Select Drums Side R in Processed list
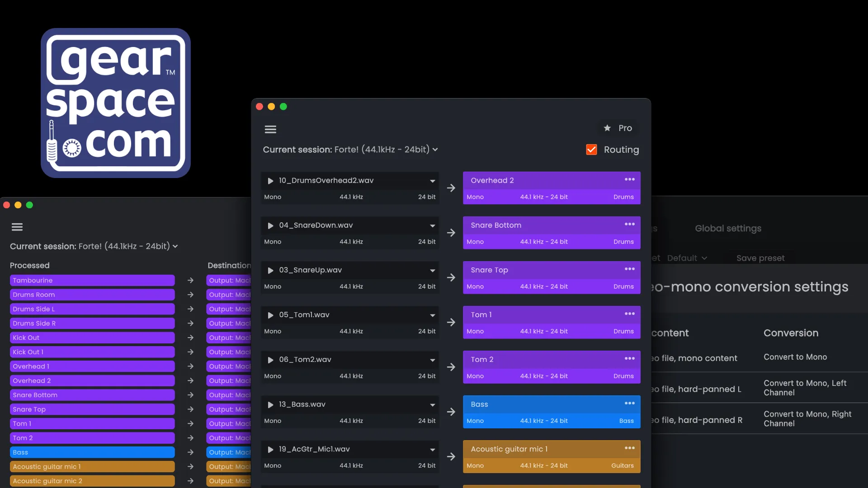This screenshot has height=488, width=868. click(92, 324)
